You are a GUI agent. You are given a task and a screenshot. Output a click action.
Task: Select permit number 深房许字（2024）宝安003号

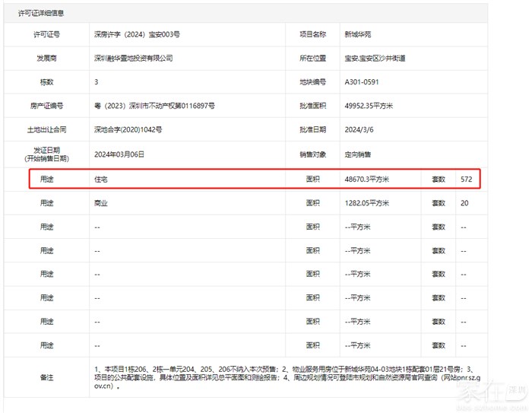coord(137,35)
